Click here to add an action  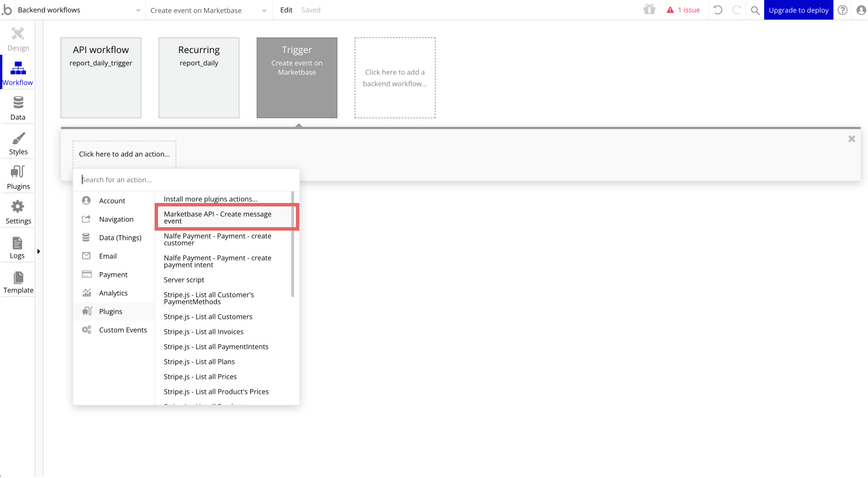[125, 155]
